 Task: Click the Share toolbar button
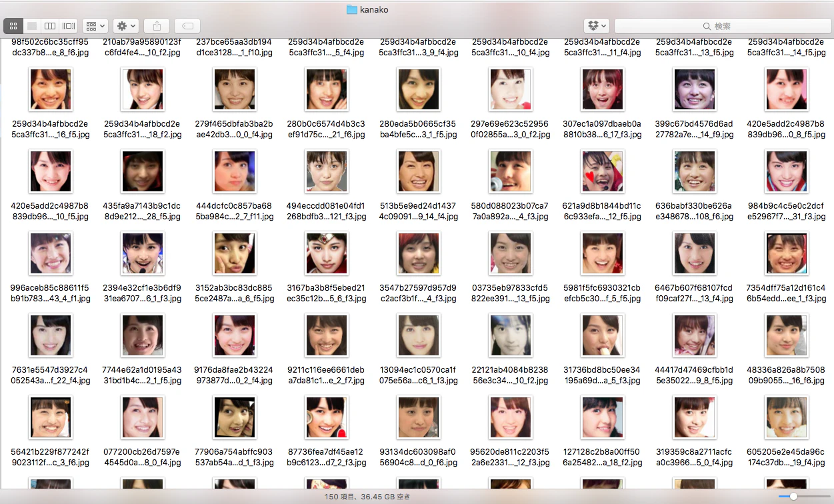[157, 26]
